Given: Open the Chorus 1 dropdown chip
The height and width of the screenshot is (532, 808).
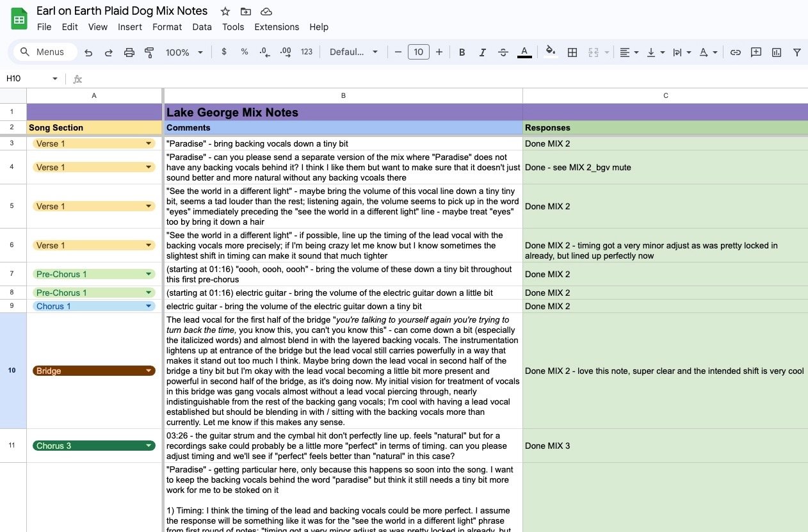Looking at the screenshot, I should click(x=94, y=306).
